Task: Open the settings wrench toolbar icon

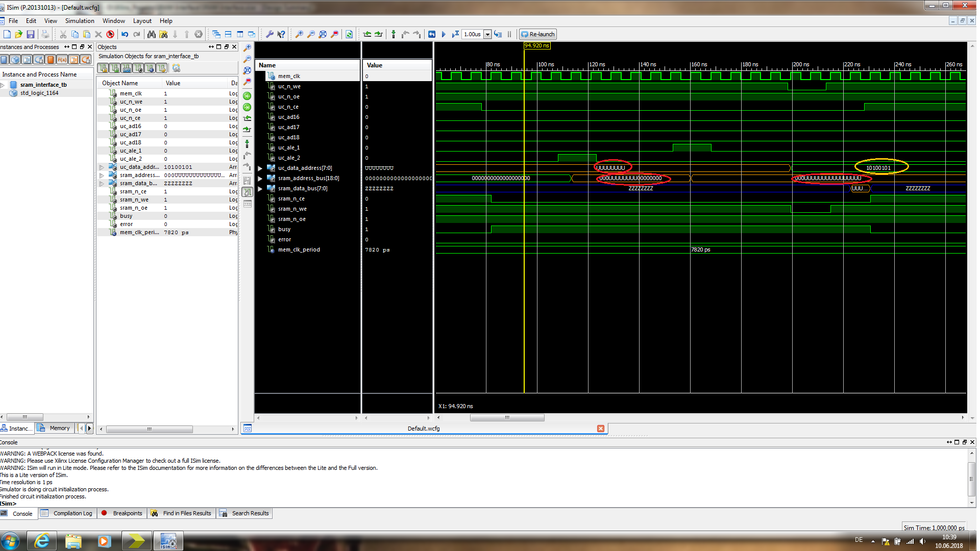Action: [x=269, y=34]
